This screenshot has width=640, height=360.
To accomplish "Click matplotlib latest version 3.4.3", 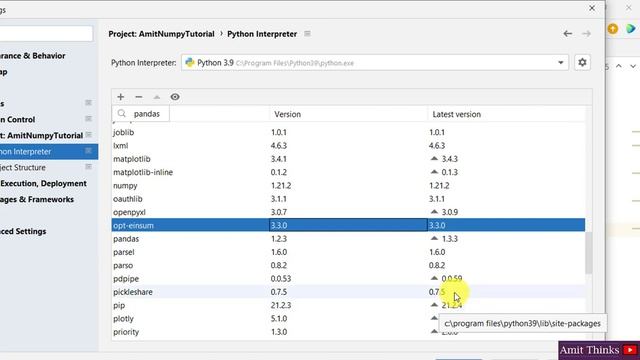I will pyautogui.click(x=450, y=159).
